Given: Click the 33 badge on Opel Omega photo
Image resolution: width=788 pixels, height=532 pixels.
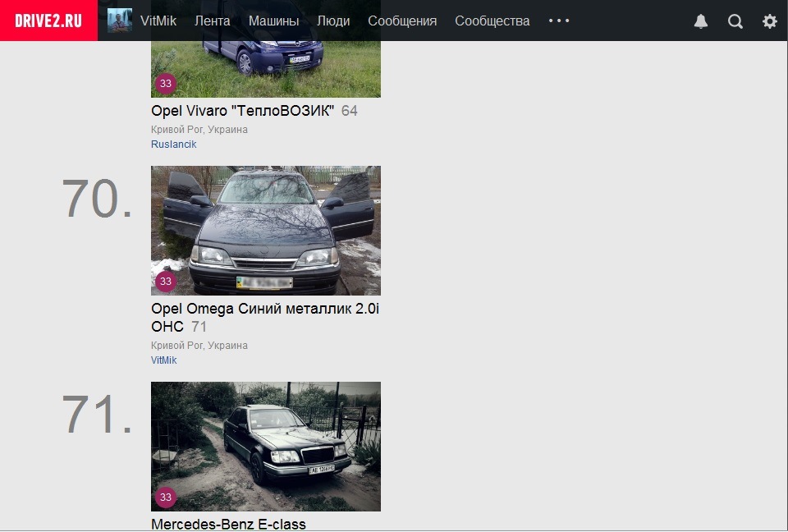Looking at the screenshot, I should point(166,281).
